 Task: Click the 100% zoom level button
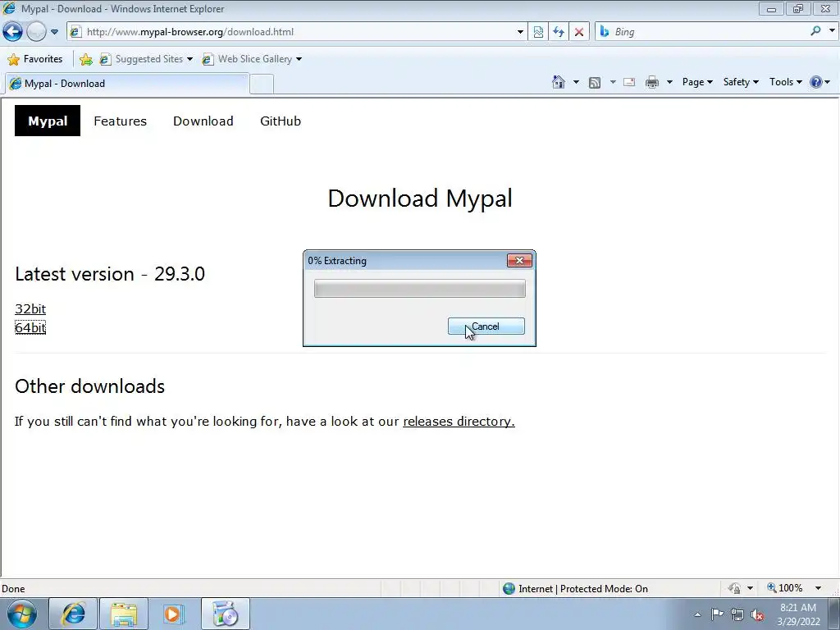(785, 588)
